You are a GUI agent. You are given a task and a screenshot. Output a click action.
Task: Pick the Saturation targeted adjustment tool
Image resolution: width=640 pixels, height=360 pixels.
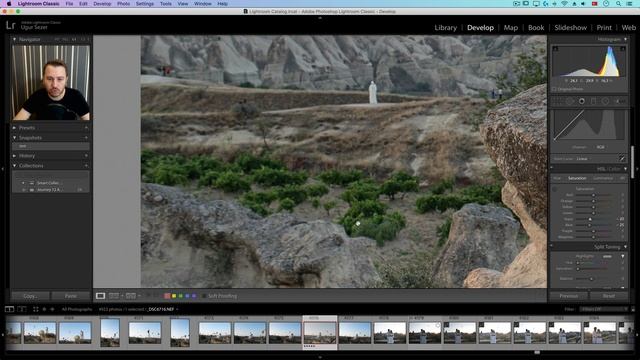(555, 189)
